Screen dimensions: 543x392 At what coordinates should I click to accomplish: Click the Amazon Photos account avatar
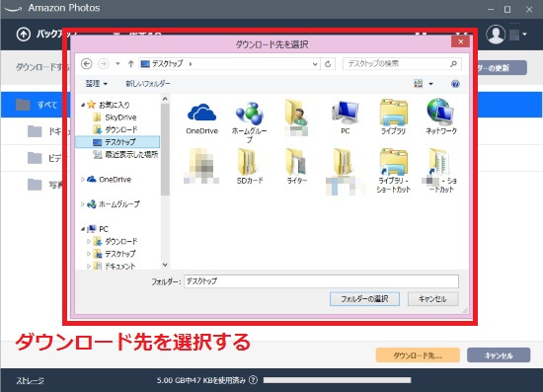point(496,35)
